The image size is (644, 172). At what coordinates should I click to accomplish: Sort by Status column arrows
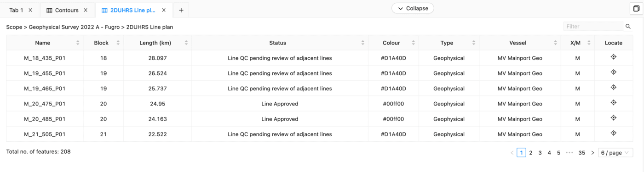point(363,43)
